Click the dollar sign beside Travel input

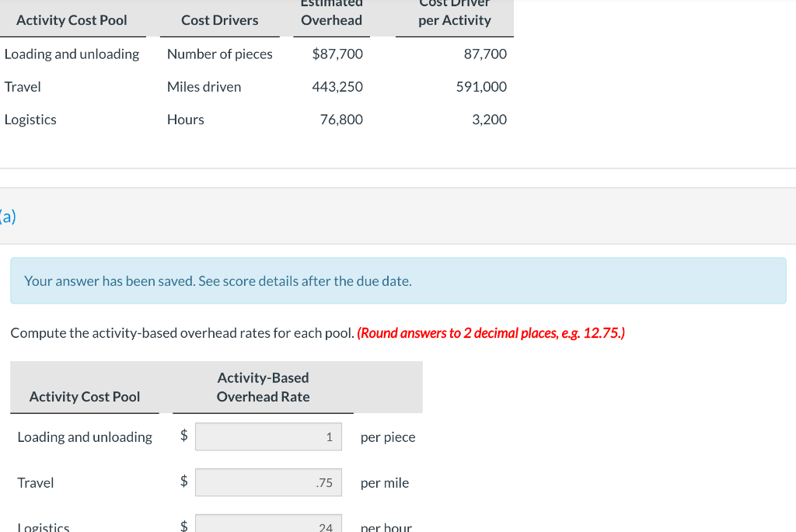pos(183,482)
